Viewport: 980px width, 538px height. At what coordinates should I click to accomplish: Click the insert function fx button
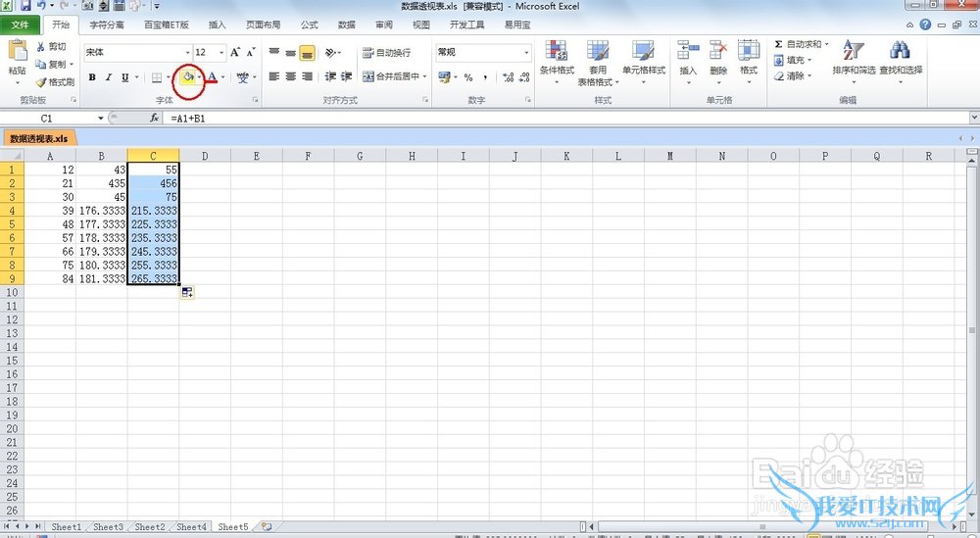[x=154, y=119]
